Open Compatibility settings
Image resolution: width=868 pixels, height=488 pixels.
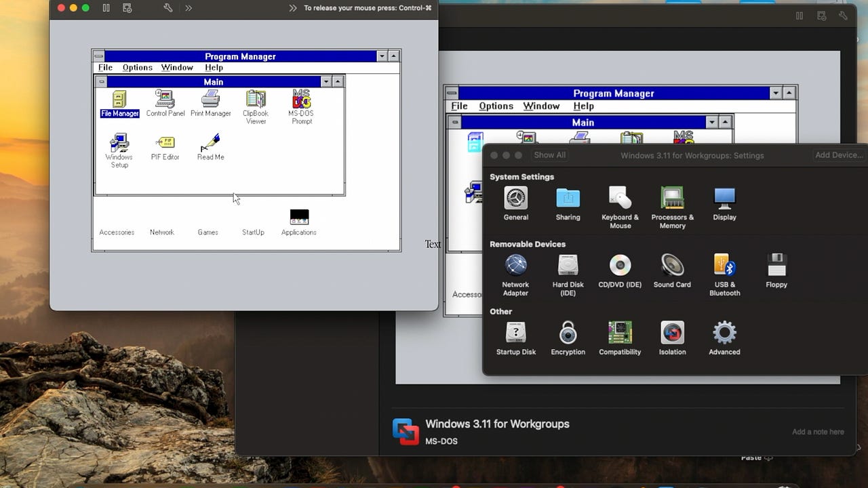[x=620, y=338]
